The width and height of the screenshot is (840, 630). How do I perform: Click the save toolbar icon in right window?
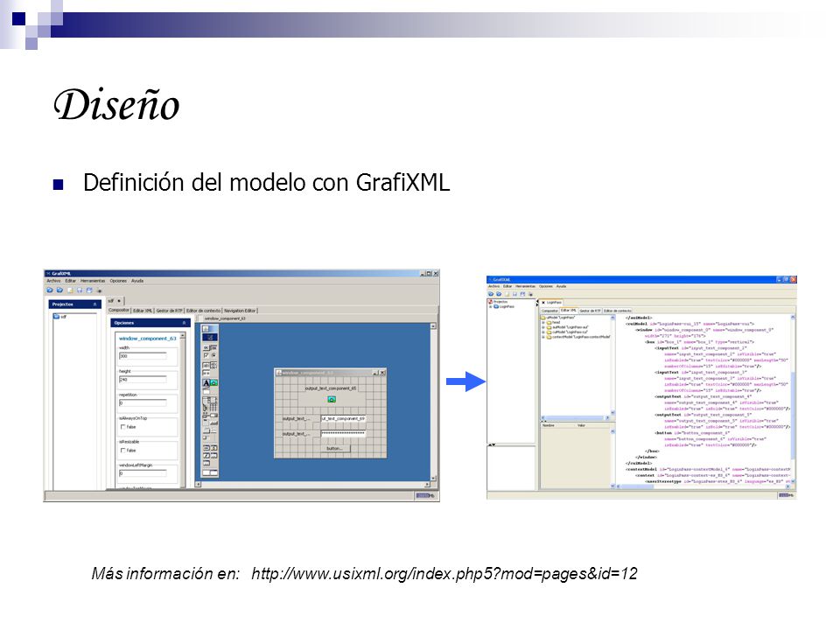[x=514, y=294]
